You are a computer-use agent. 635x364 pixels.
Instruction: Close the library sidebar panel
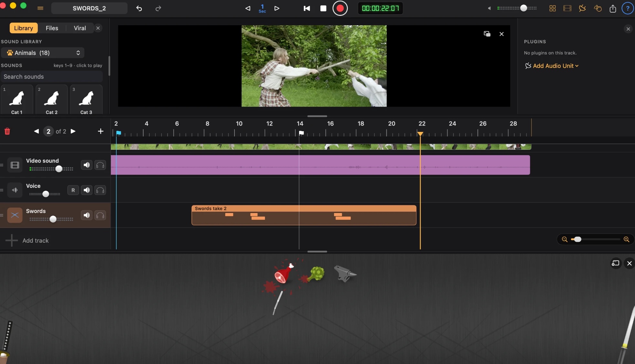click(x=98, y=28)
